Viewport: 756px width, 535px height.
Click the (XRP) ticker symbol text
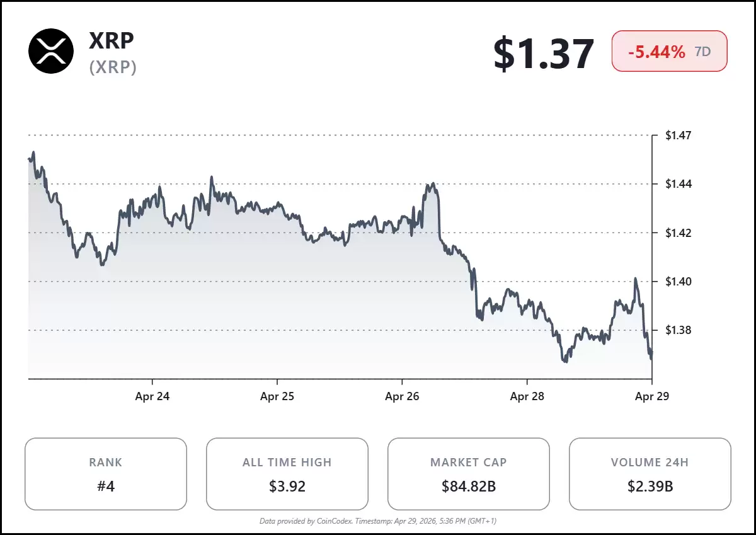pos(113,67)
